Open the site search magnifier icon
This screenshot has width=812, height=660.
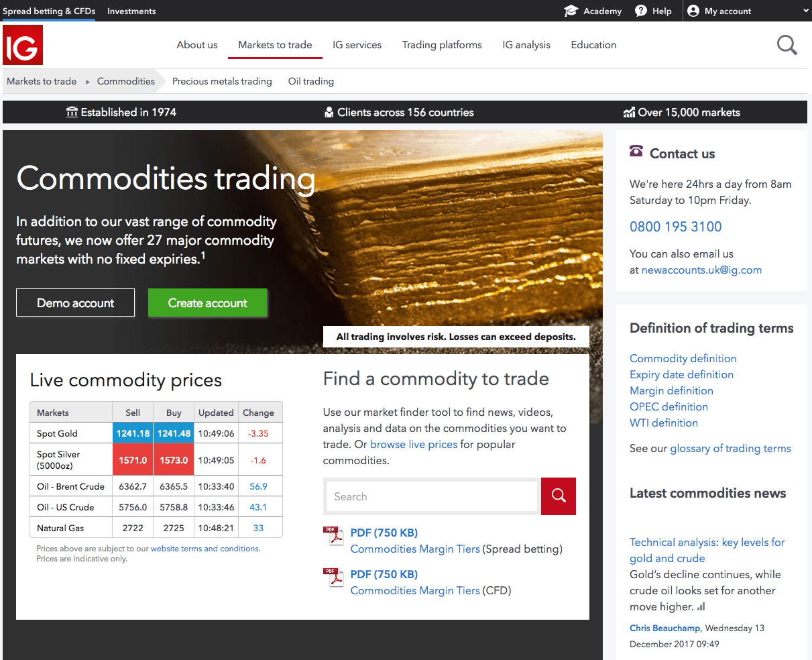click(787, 45)
